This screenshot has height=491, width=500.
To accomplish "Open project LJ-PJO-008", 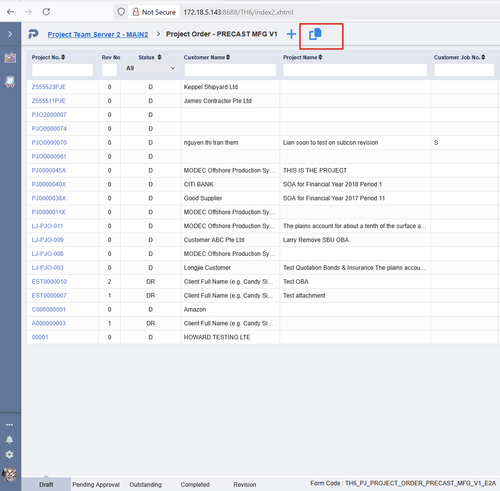I will click(48, 254).
